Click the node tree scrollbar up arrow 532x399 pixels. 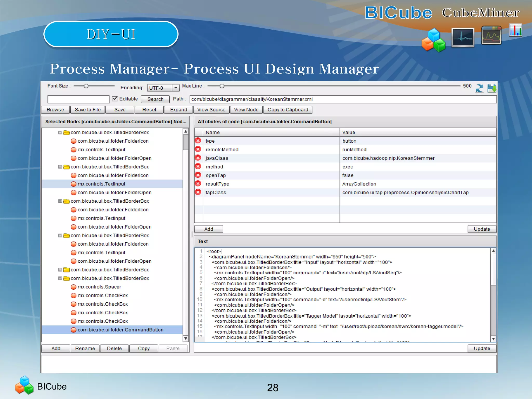click(x=185, y=131)
